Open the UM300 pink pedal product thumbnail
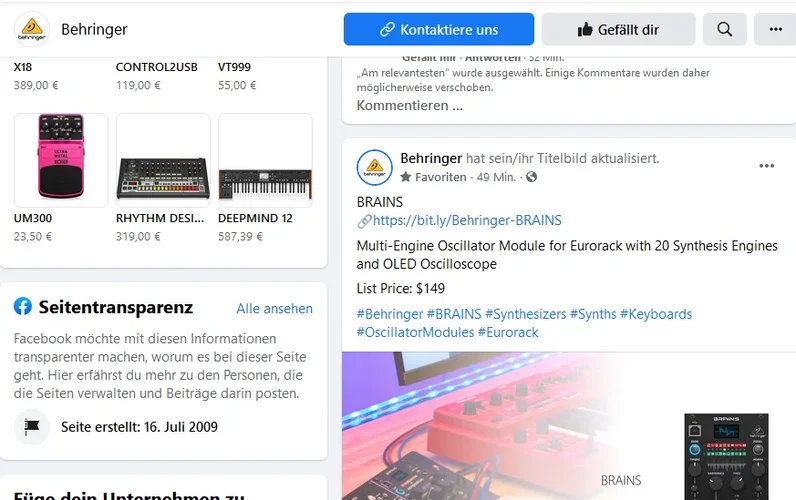Screen dimensions: 796x500 pos(61,160)
